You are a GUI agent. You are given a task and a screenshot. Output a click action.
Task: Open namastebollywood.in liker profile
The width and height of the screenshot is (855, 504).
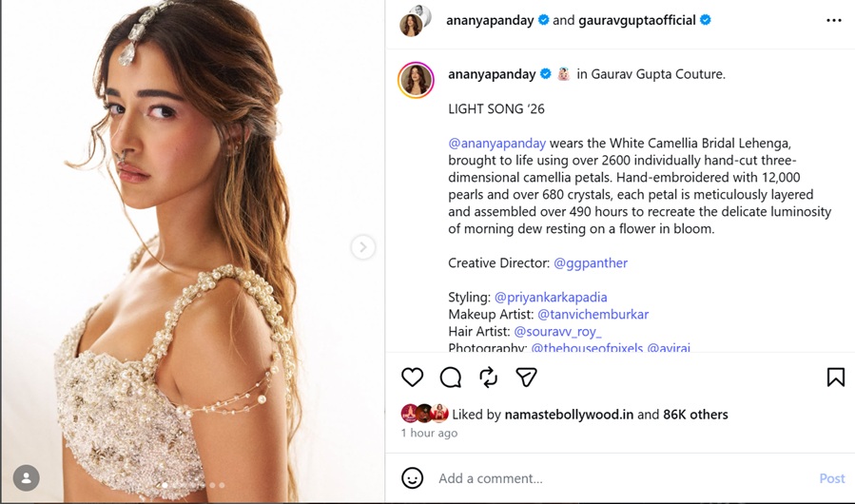pyautogui.click(x=569, y=415)
